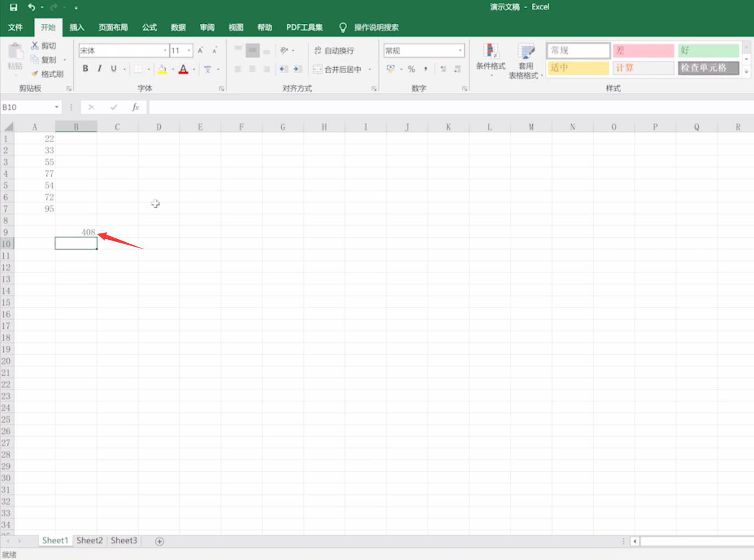The height and width of the screenshot is (560, 754).
Task: Apply the 适中 yellow cell style
Action: 578,68
